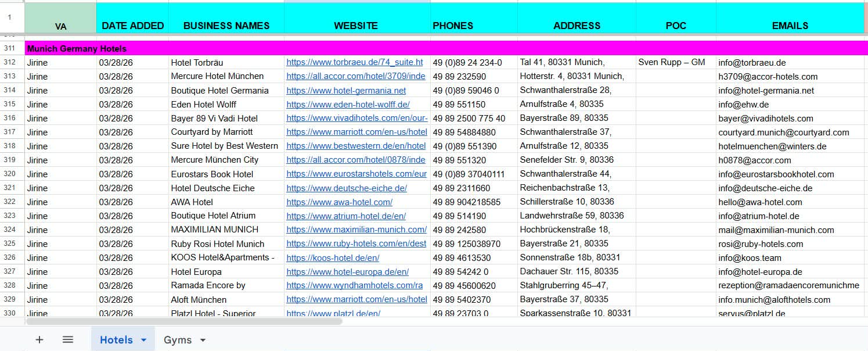868x351 pixels.
Task: Select the Hotels sheet tab
Action: pyautogui.click(x=116, y=340)
